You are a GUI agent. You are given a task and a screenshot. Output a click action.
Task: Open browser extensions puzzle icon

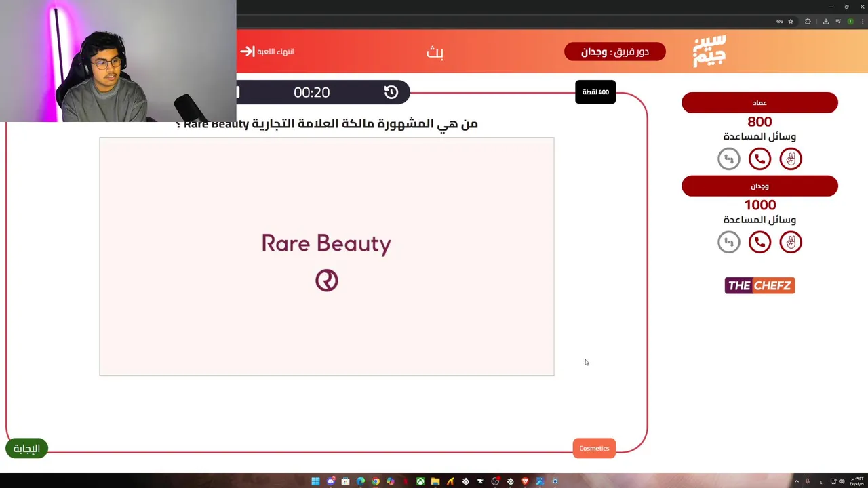coord(808,22)
